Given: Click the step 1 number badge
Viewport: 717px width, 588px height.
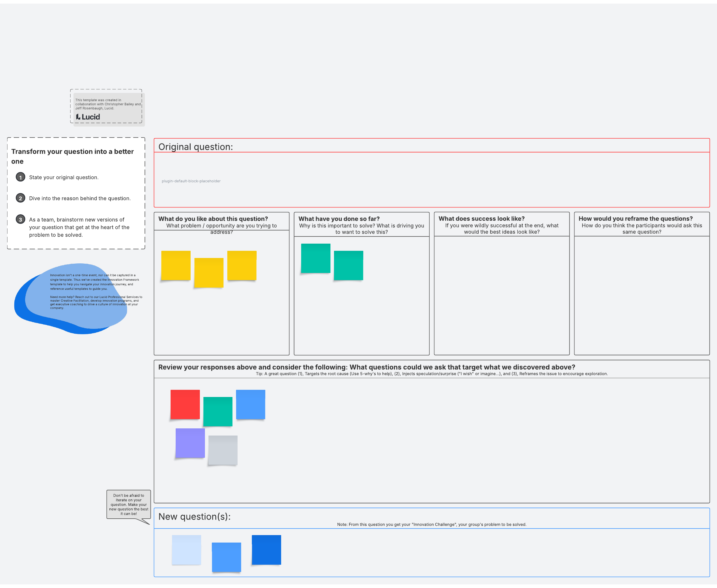Looking at the screenshot, I should click(x=20, y=177).
